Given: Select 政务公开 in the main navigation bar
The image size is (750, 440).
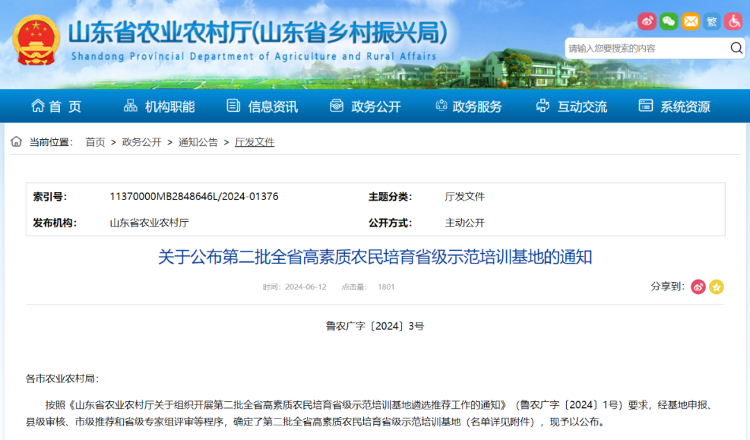Looking at the screenshot, I should [365, 107].
